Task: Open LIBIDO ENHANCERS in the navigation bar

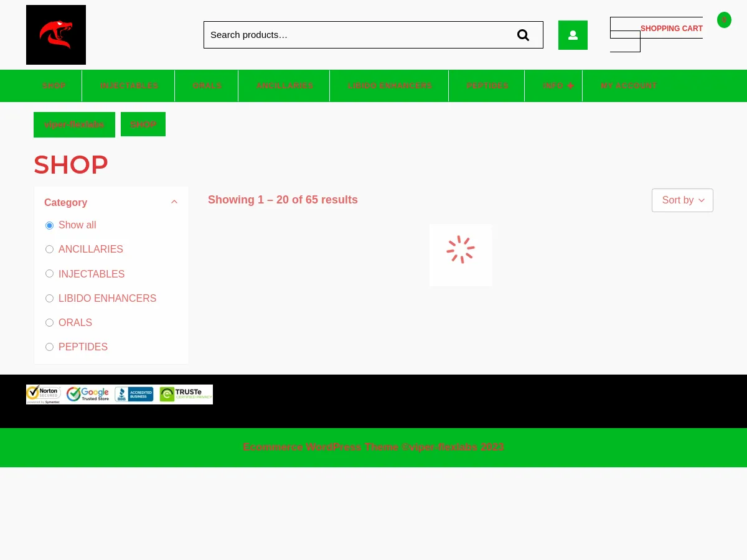Action: click(x=390, y=86)
